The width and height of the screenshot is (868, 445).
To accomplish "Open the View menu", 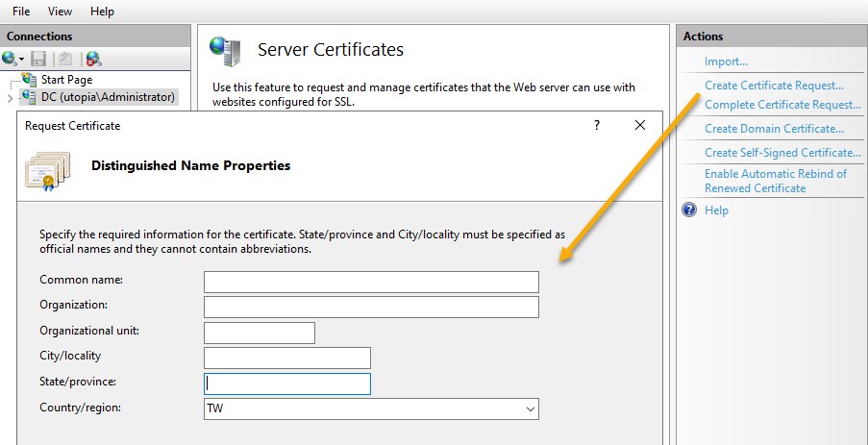I will [60, 12].
